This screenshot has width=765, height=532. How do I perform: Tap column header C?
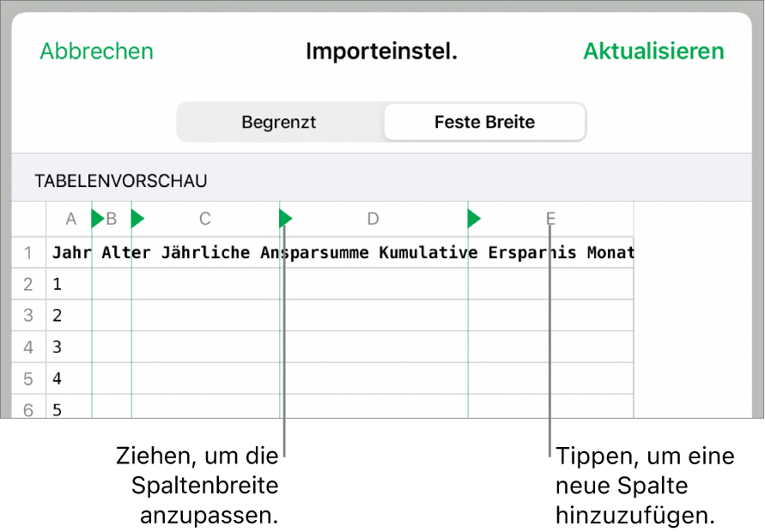pyautogui.click(x=205, y=219)
